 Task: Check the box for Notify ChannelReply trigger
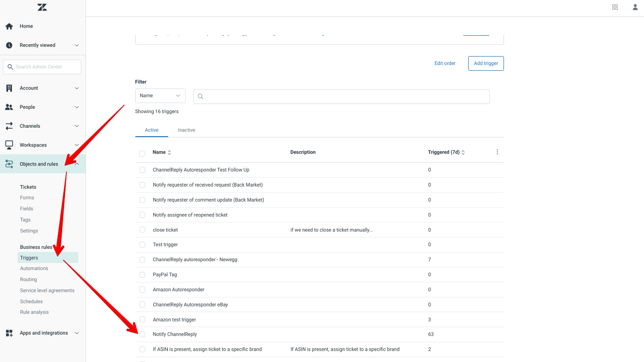tap(142, 334)
